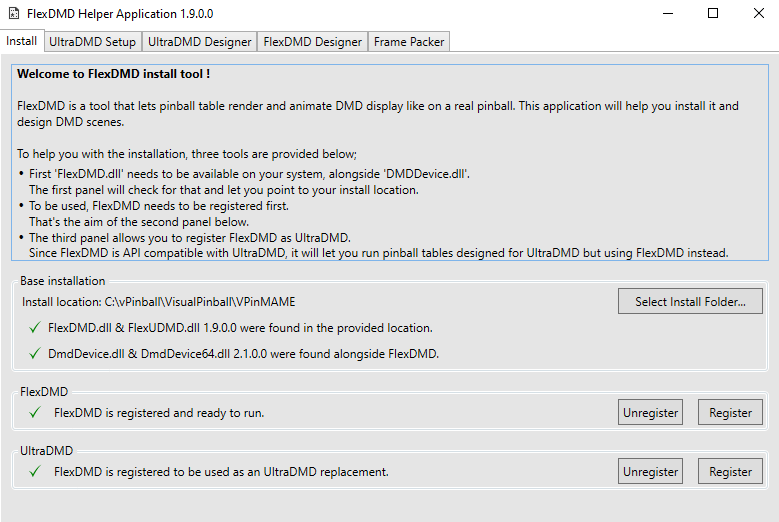Close the FlexDMD Helper Application window

tap(757, 14)
